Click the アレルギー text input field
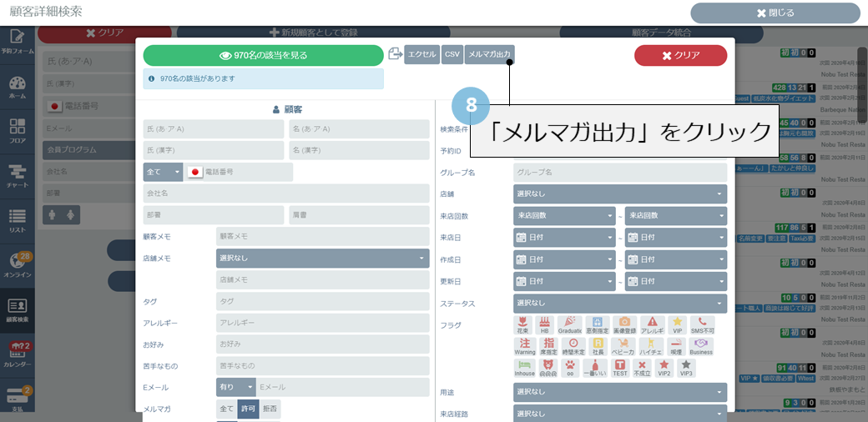 pyautogui.click(x=322, y=323)
